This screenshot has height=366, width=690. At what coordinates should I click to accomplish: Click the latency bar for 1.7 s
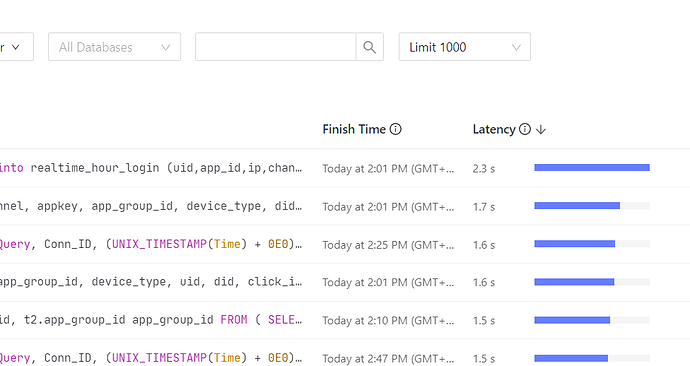coord(592,205)
